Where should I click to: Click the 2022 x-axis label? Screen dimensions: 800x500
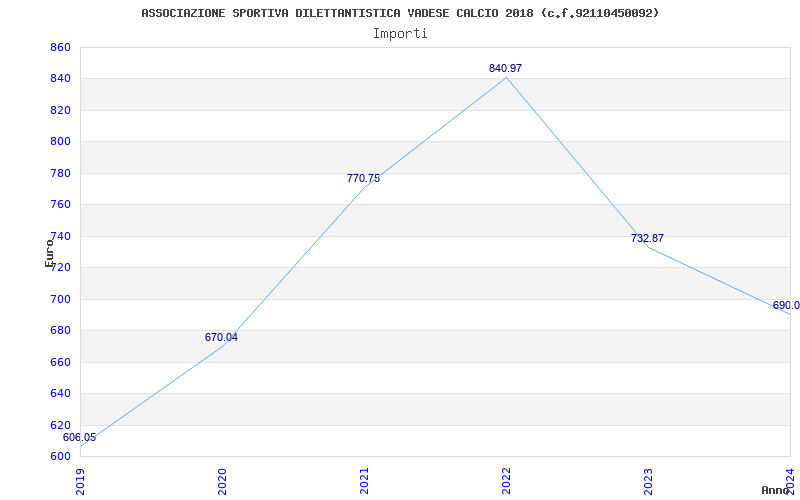(506, 481)
